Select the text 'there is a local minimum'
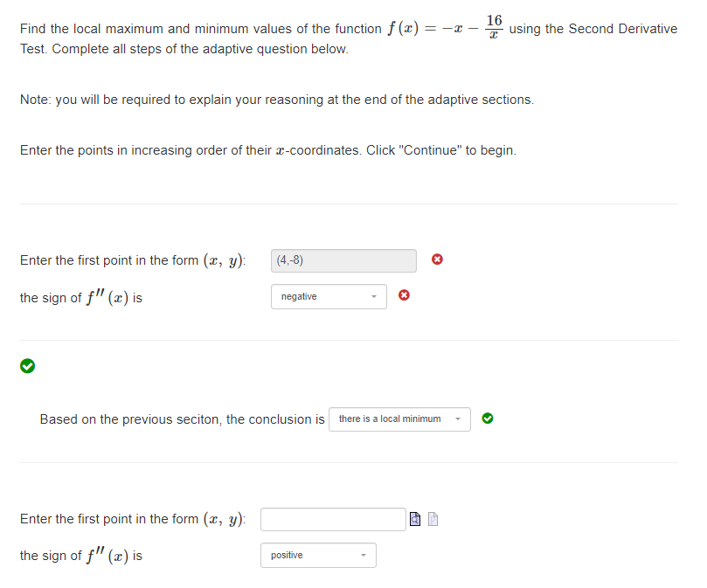Screen dimensions: 707x588 (389, 419)
